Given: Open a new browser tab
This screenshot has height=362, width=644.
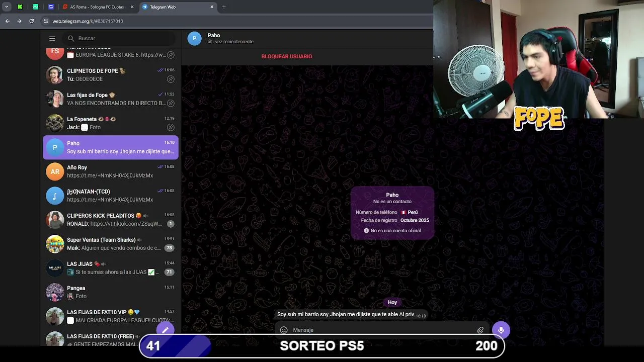Looking at the screenshot, I should tap(224, 7).
